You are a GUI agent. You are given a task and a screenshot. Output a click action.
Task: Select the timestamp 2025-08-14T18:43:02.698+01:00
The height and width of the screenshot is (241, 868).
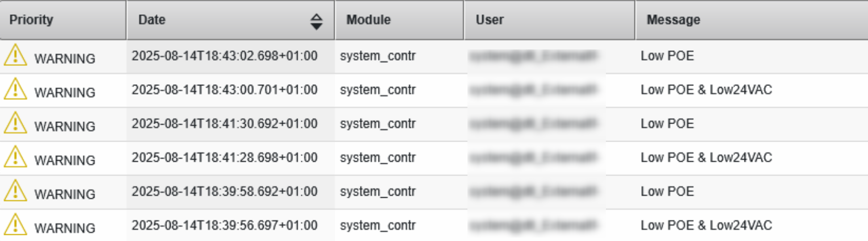(x=225, y=56)
